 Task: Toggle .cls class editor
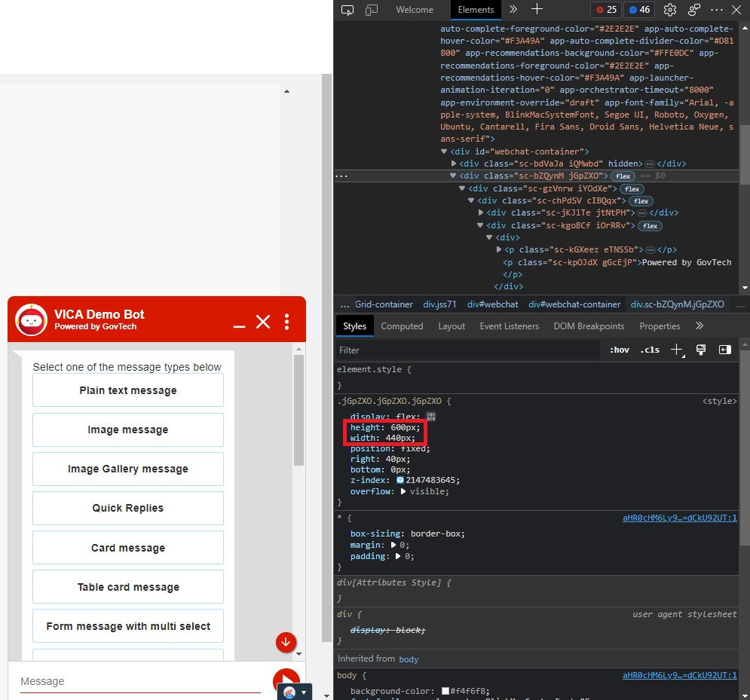tap(650, 350)
